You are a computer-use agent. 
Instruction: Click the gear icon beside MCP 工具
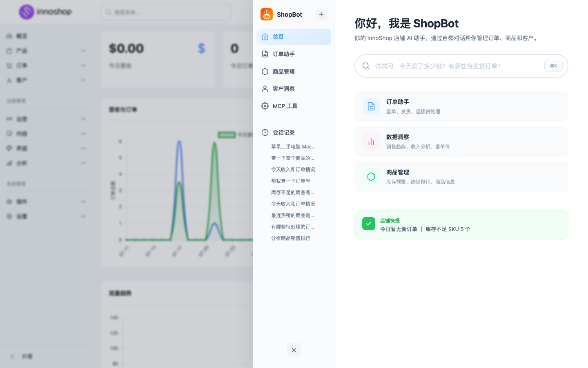[x=265, y=106]
